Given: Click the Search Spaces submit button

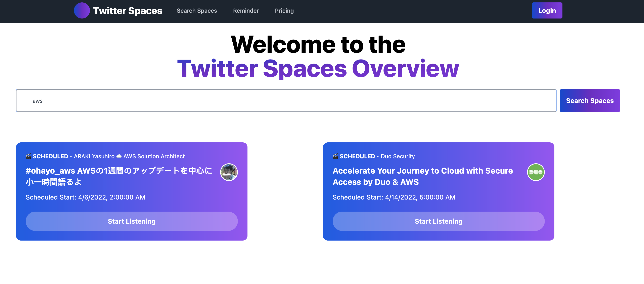Looking at the screenshot, I should coord(590,101).
